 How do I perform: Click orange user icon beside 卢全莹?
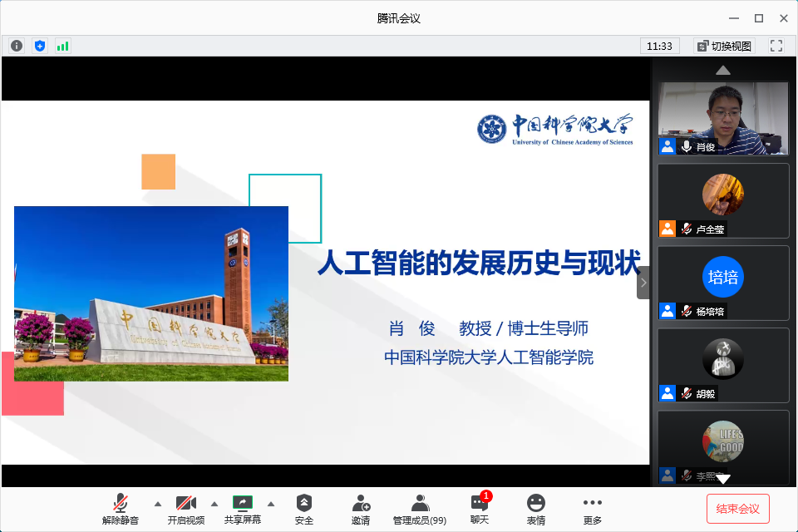[667, 229]
